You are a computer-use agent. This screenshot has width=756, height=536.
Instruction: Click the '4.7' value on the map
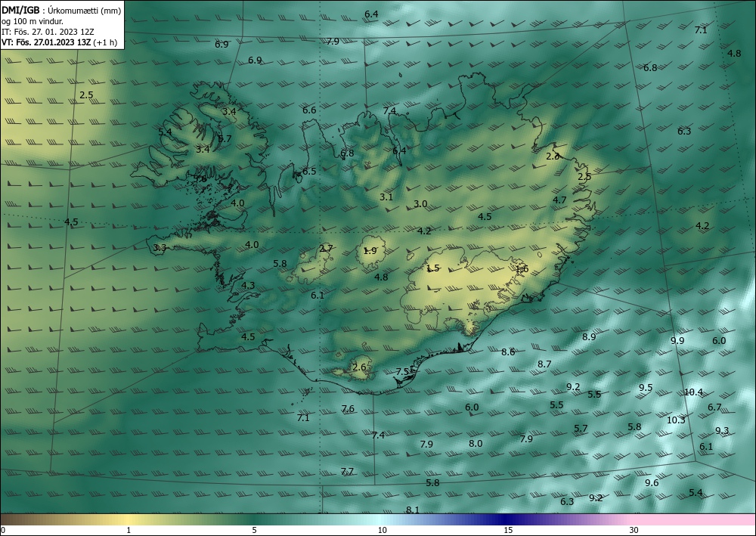tap(559, 200)
